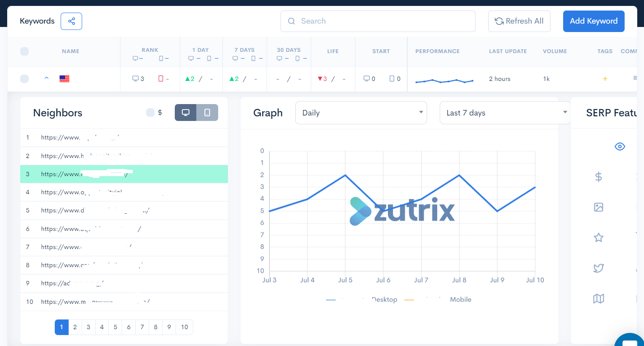
Task: Sort by the LIFE column header
Action: tap(333, 51)
